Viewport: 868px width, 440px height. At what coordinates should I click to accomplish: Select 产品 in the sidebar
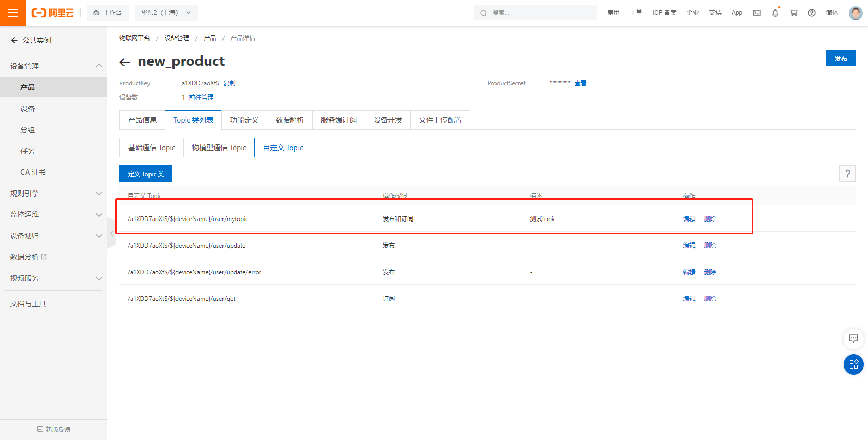[x=54, y=87]
